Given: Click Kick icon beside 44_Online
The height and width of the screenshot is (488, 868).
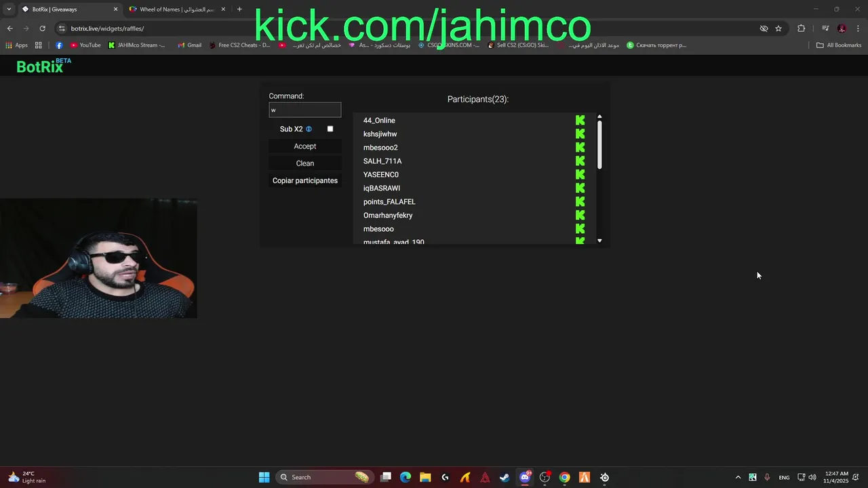Looking at the screenshot, I should point(580,120).
